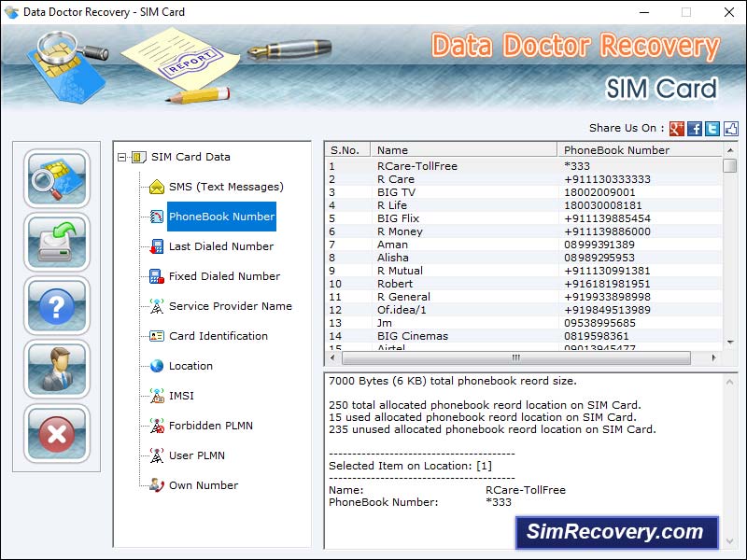Viewport: 747px width, 560px height.
Task: Select the BIG TV contact row
Action: point(524,192)
